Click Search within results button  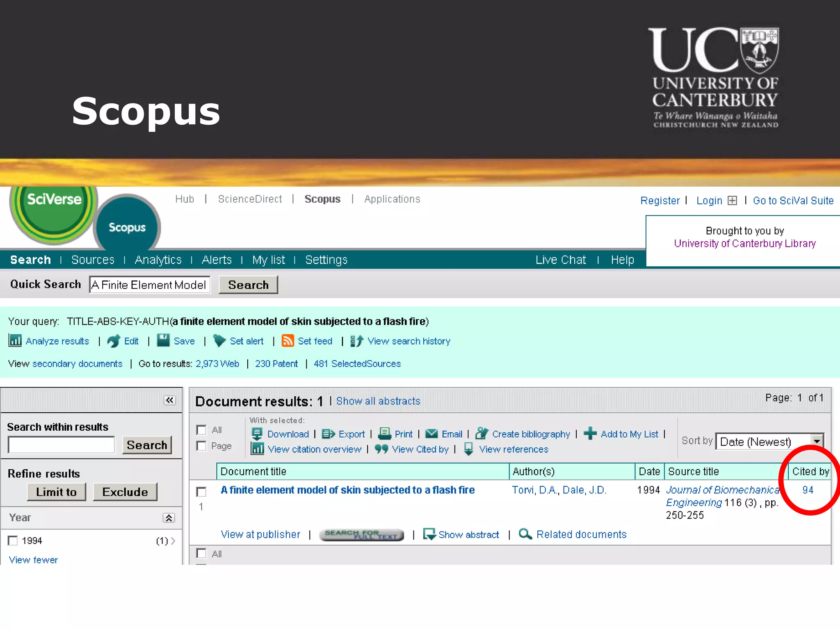[147, 445]
